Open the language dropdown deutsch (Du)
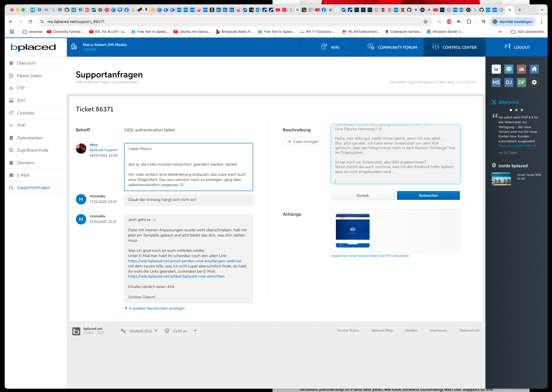 143,331
